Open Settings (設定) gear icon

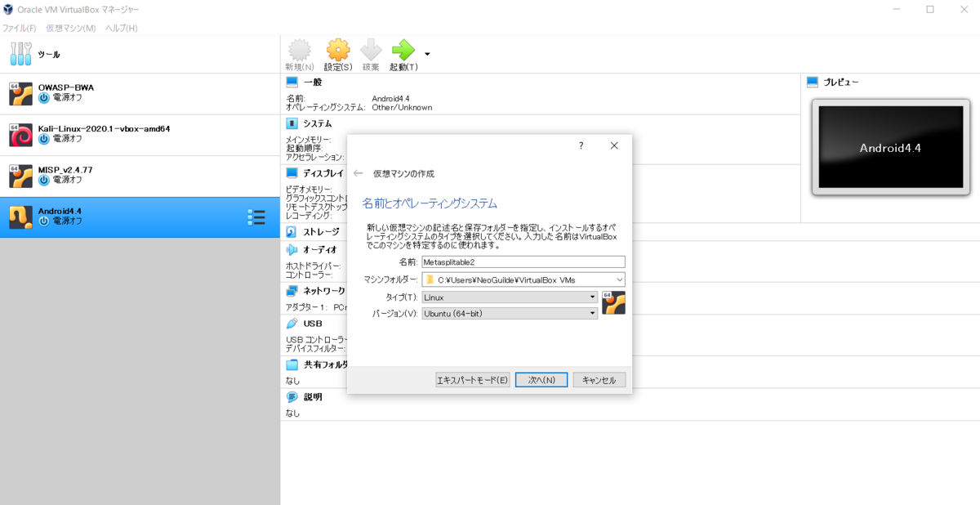(338, 50)
